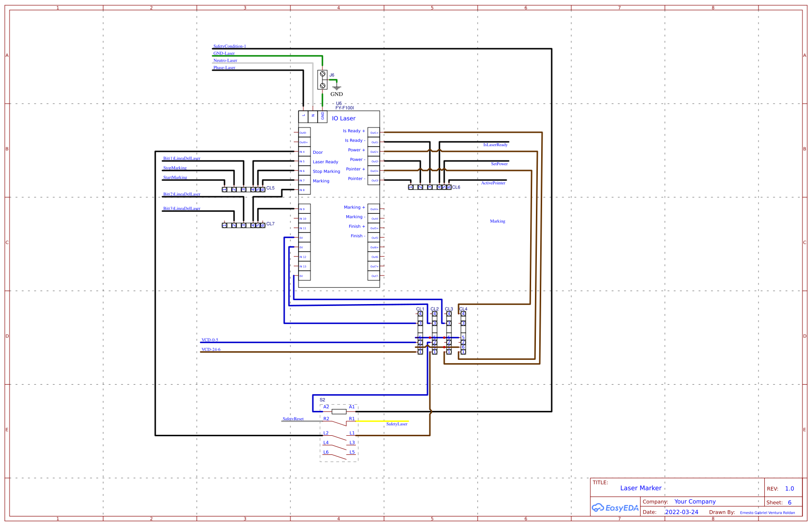Select the CL5 connector symbol
This screenshot has width=812, height=526.
(x=244, y=189)
